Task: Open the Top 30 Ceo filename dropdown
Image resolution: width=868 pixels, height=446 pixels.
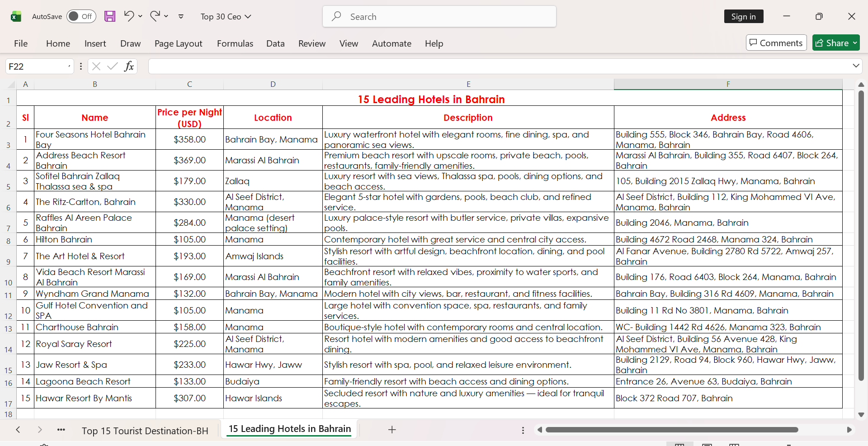Action: click(226, 17)
